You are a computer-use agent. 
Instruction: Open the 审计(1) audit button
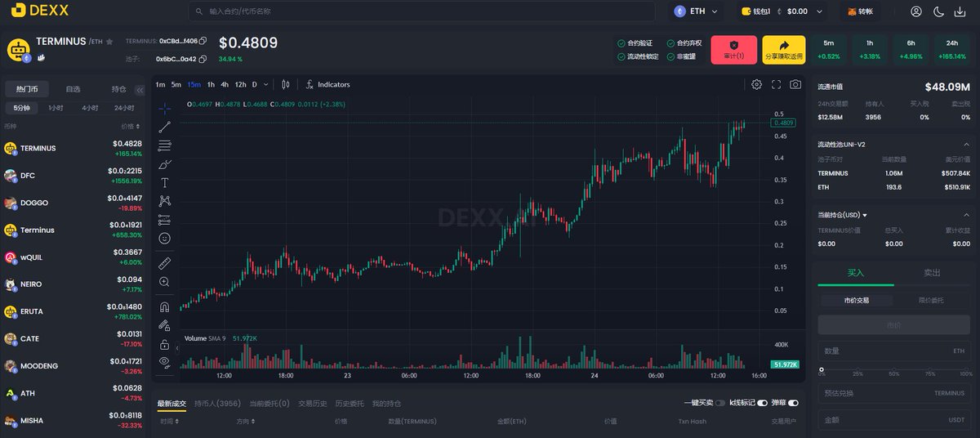pyautogui.click(x=733, y=50)
